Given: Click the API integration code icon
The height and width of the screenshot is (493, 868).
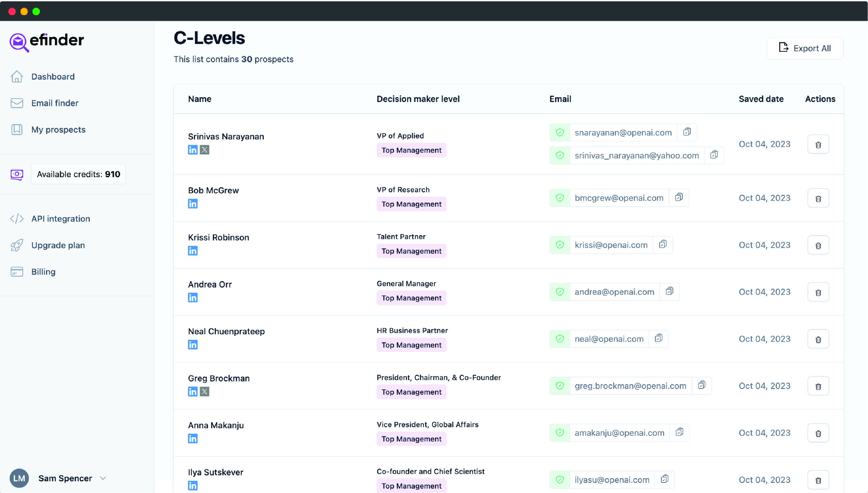Looking at the screenshot, I should point(17,219).
